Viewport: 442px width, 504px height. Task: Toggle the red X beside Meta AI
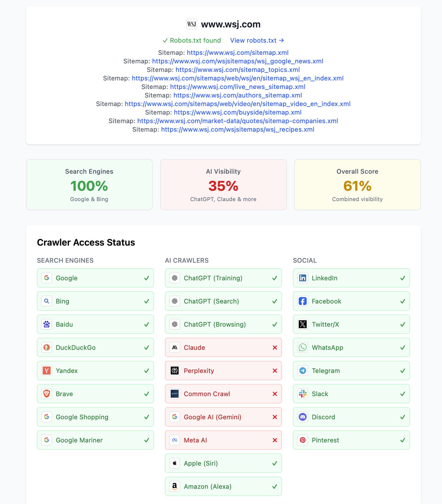pos(275,440)
